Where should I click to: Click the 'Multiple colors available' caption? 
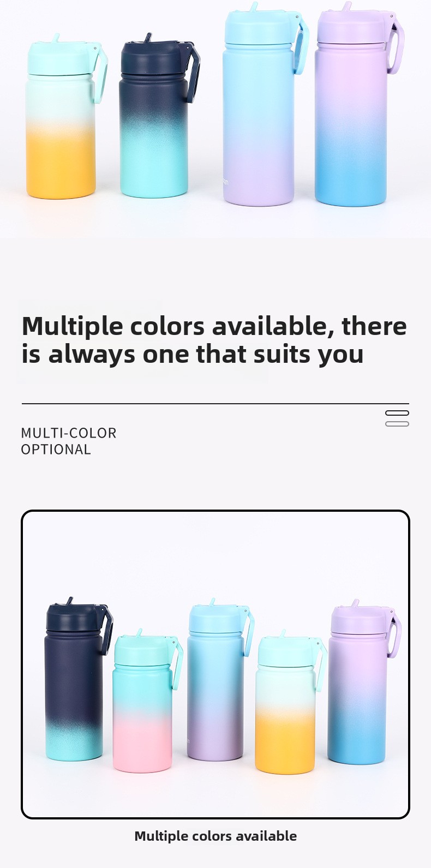pyautogui.click(x=215, y=836)
